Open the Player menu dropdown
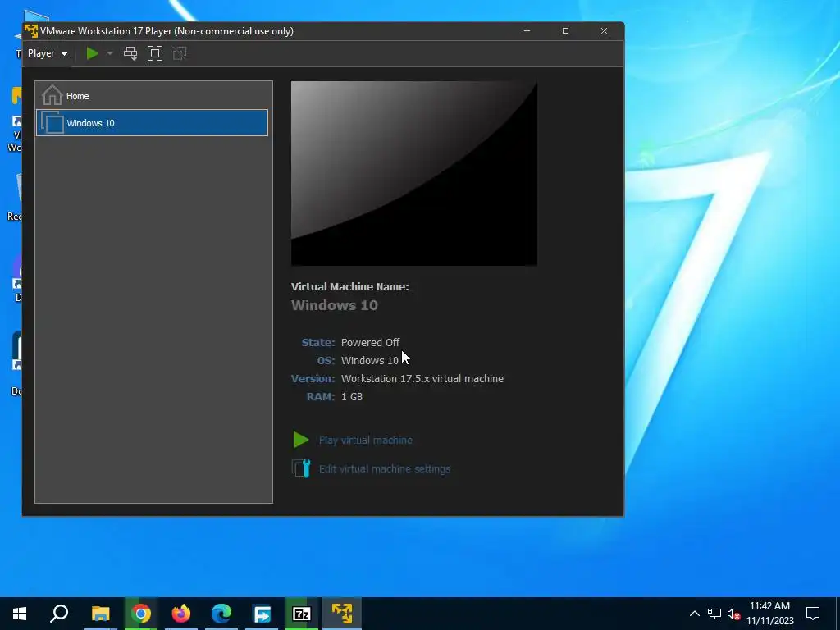 tap(47, 53)
